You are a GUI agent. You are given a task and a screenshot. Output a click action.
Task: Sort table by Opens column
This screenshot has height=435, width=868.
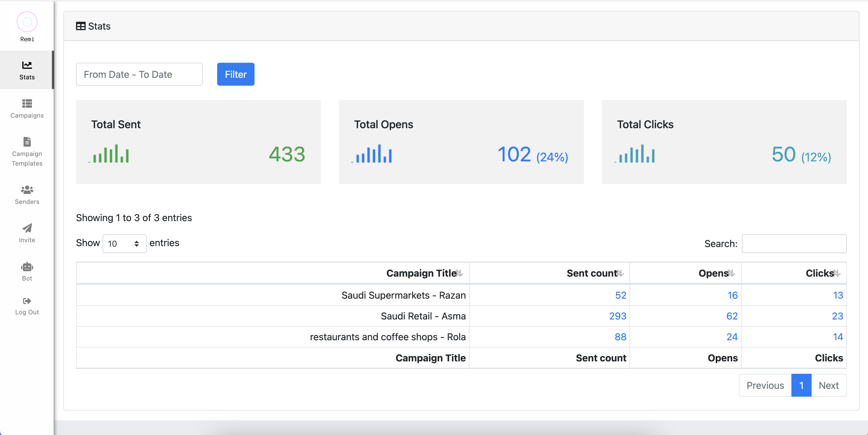(716, 273)
